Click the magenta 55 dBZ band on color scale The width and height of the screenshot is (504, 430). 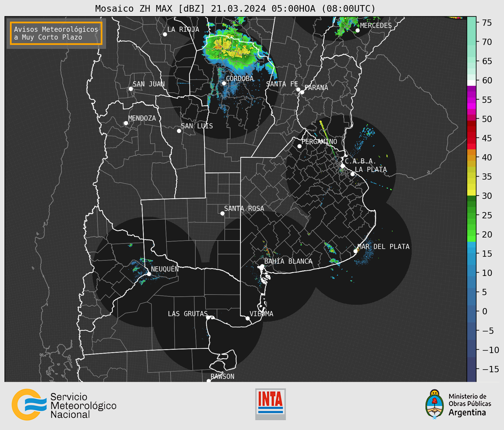[x=471, y=100]
